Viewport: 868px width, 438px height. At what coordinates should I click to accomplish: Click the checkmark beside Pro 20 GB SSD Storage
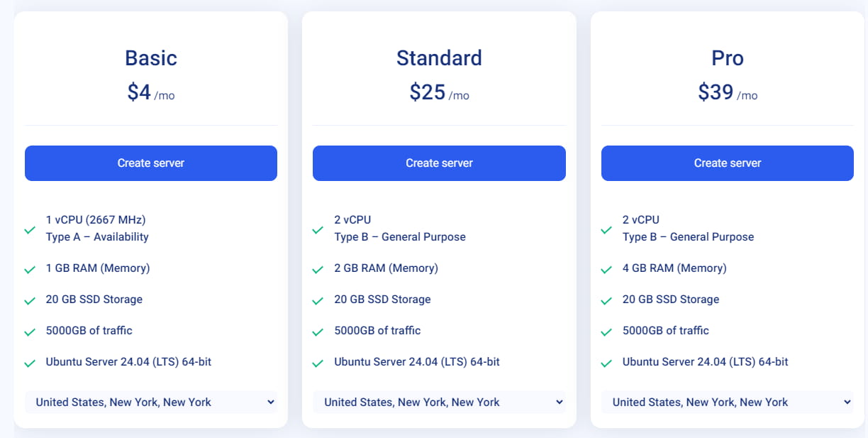[x=606, y=301]
